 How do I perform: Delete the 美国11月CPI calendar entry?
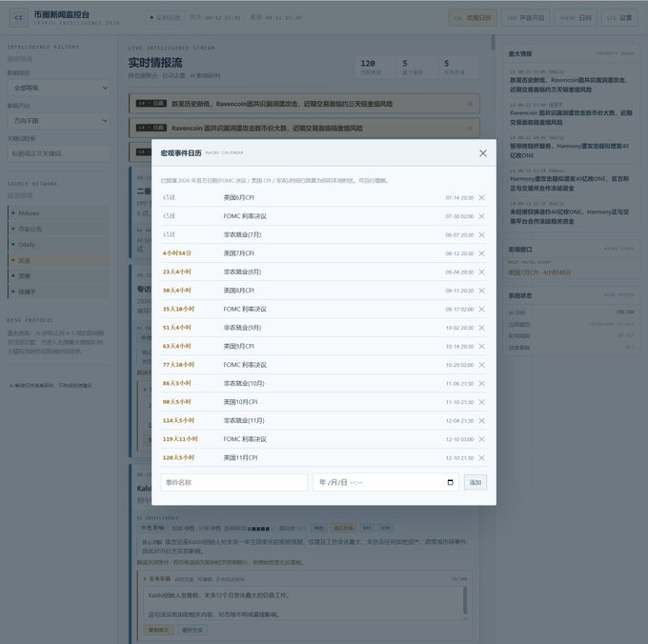482,458
